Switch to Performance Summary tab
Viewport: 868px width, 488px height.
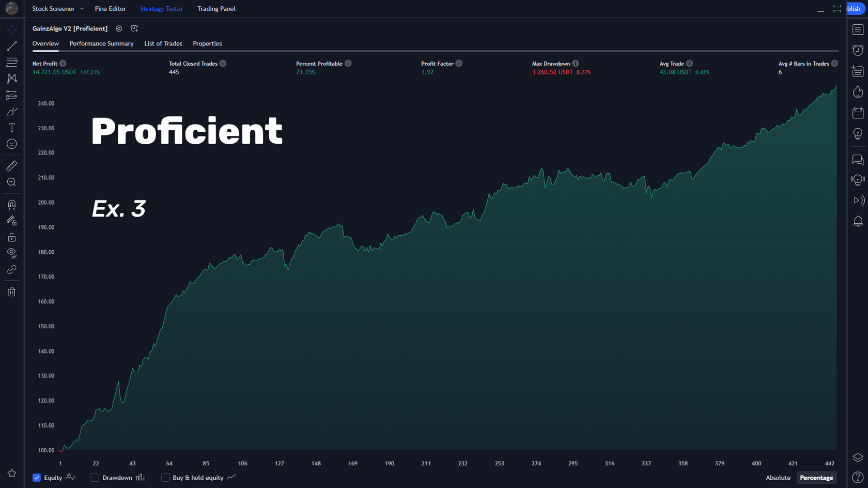(x=101, y=43)
